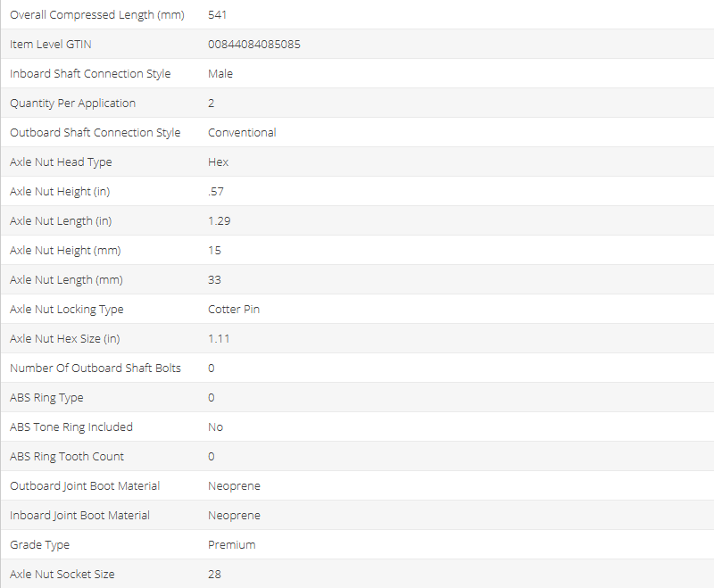Select the Axle Nut Hex Size value 1.11
714x588 pixels.
(219, 338)
